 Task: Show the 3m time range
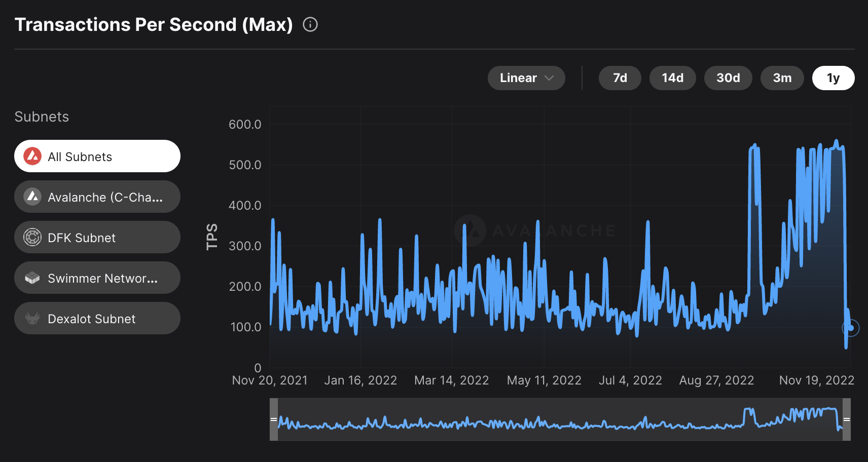[782, 78]
